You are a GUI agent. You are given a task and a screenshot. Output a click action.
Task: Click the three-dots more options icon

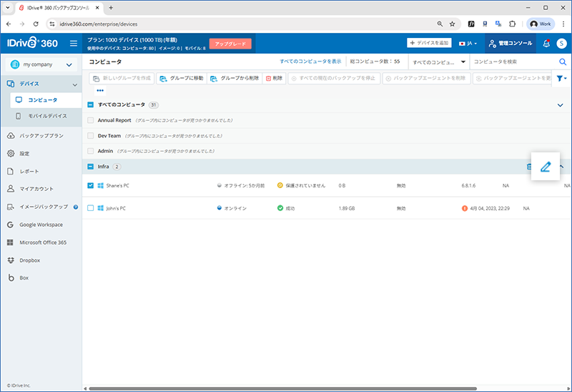(100, 91)
